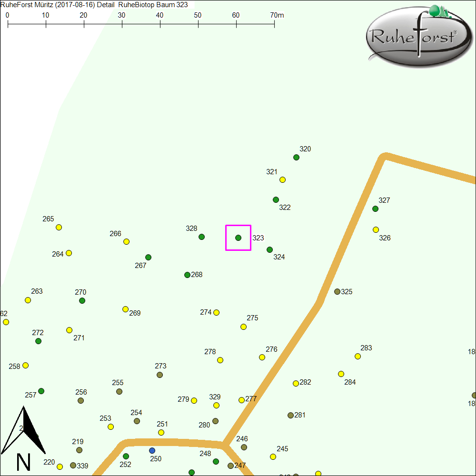
Task: Click the olive tree marker 273
Action: pyautogui.click(x=159, y=375)
